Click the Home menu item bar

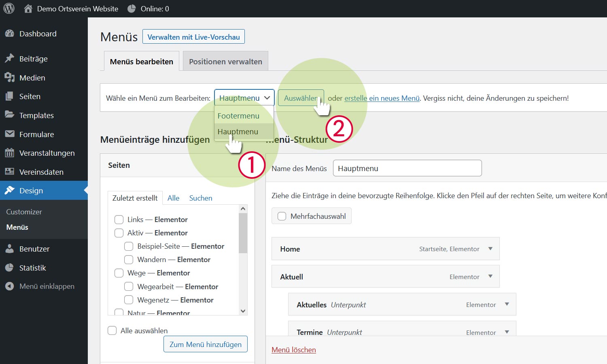click(x=386, y=249)
